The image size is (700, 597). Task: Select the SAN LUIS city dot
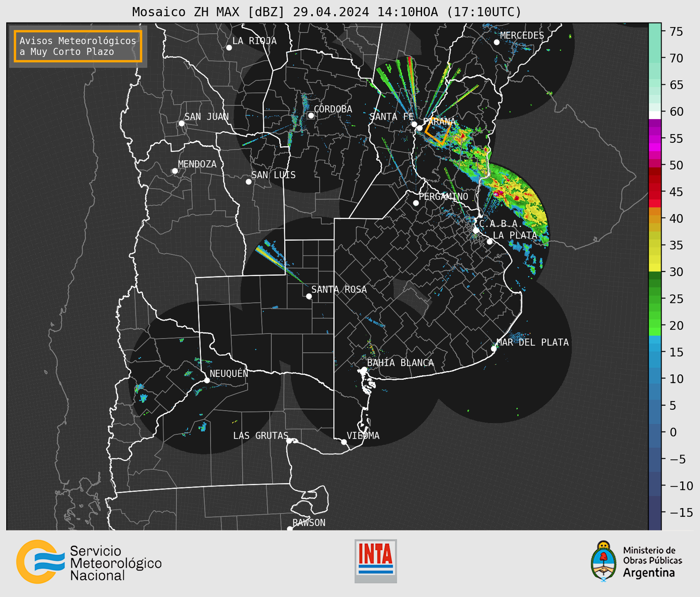coord(249,182)
